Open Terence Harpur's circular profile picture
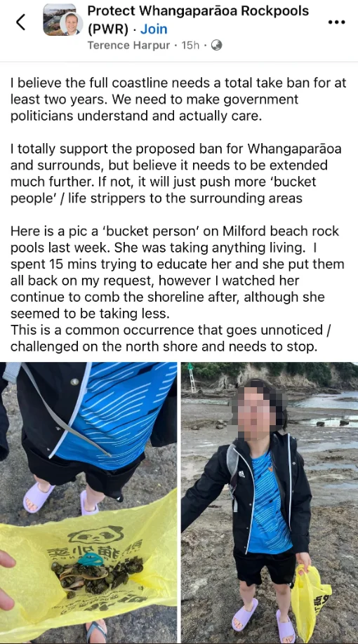Screen dimensions: 358x644 click(x=71, y=24)
